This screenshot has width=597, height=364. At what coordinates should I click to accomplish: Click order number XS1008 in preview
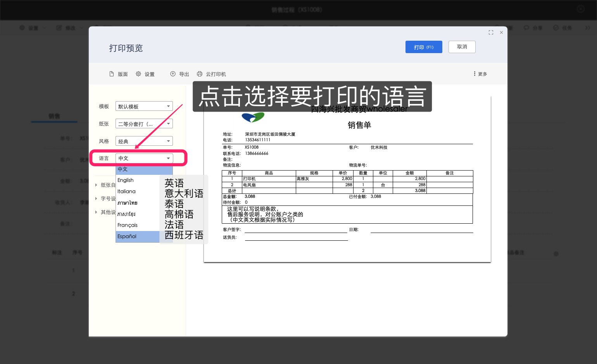pyautogui.click(x=252, y=147)
